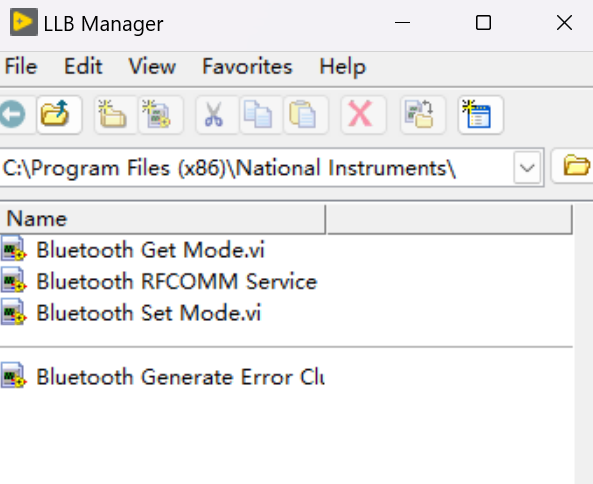Image resolution: width=593 pixels, height=484 pixels.
Task: Click the empty second column header
Action: (449, 219)
